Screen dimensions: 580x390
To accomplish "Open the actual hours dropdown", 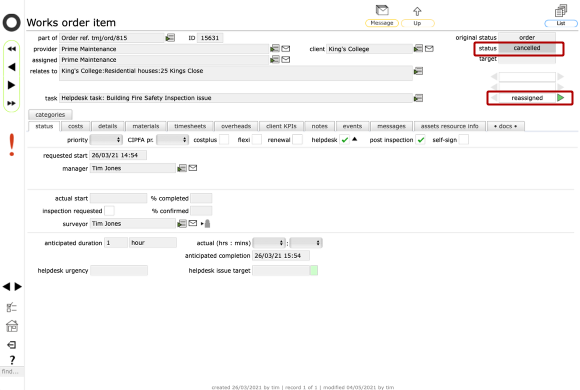I will pyautogui.click(x=269, y=243).
